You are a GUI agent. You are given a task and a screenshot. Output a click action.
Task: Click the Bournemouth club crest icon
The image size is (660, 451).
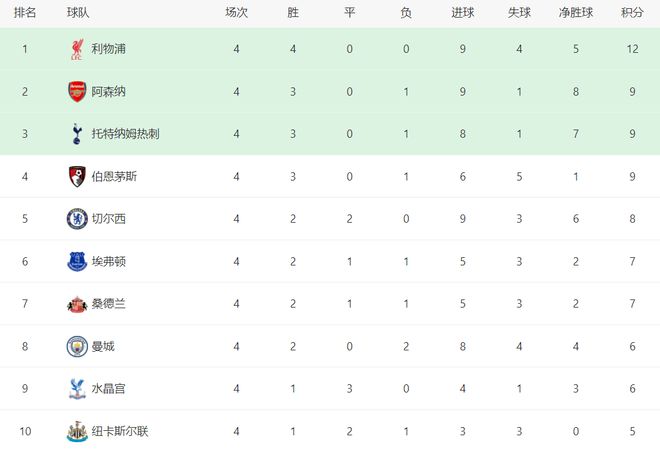click(76, 176)
